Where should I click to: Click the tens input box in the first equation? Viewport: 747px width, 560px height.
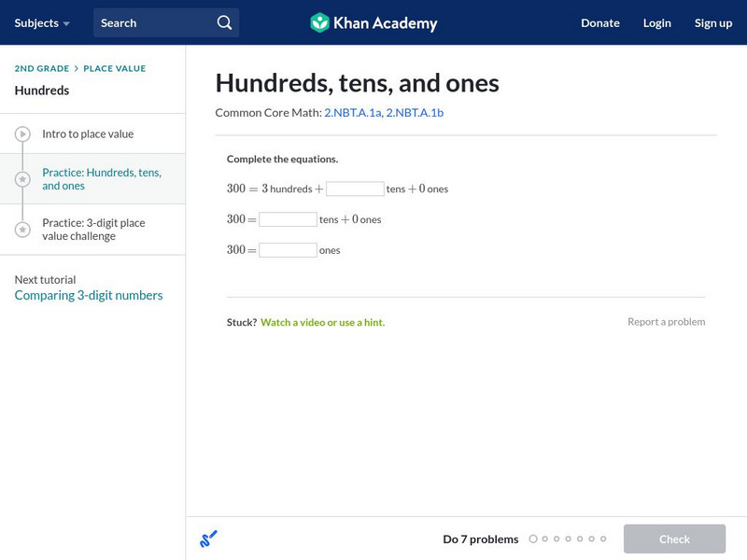coord(355,189)
